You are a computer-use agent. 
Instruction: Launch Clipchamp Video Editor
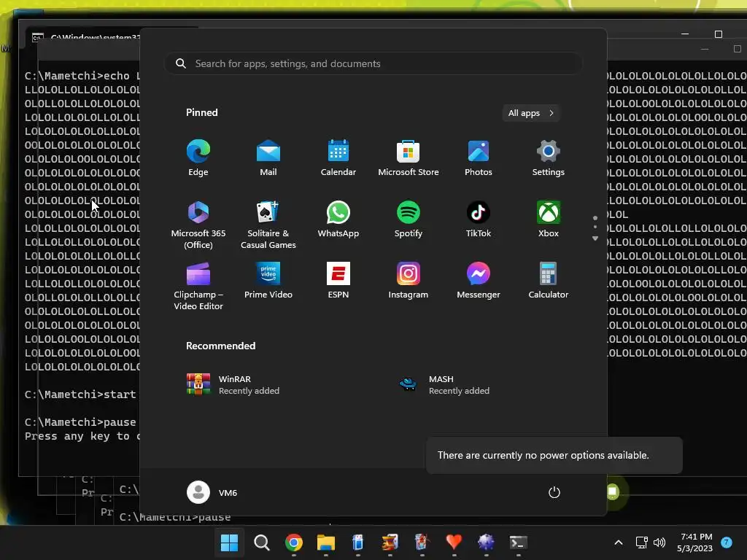click(x=198, y=286)
